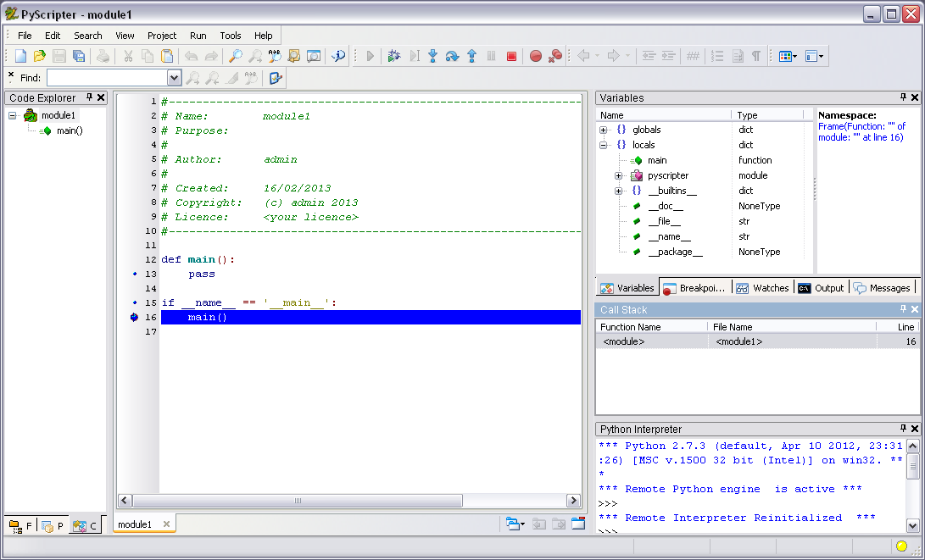Screen dimensions: 925x560
Task: Select <module> row in Call Stack
Action: click(757, 341)
